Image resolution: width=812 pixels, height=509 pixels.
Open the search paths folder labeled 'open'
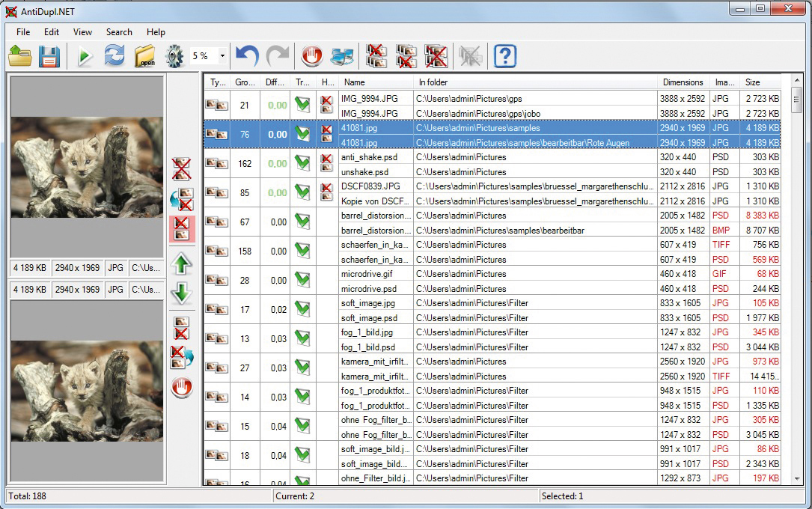pos(145,56)
